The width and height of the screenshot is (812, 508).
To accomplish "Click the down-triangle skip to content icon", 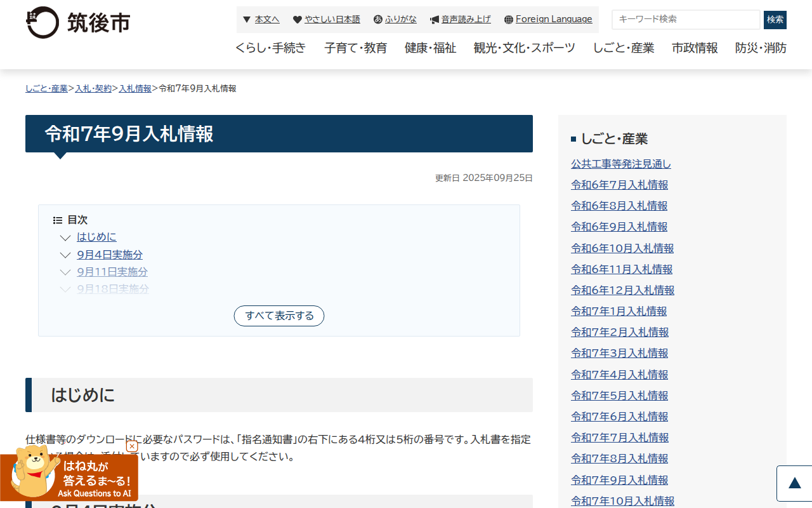I will 247,20.
